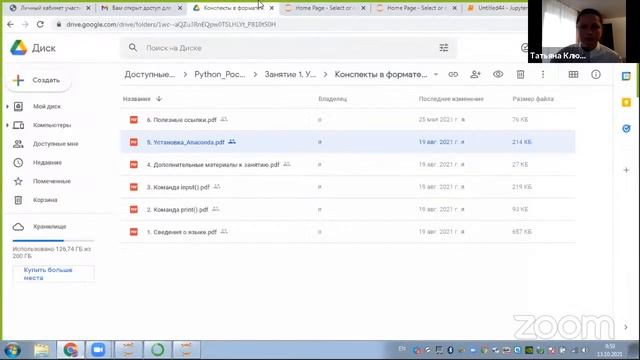Screen dimensions: 640x360
Task: Go to Занятие 1 breadcrumb folder
Action: coord(290,75)
